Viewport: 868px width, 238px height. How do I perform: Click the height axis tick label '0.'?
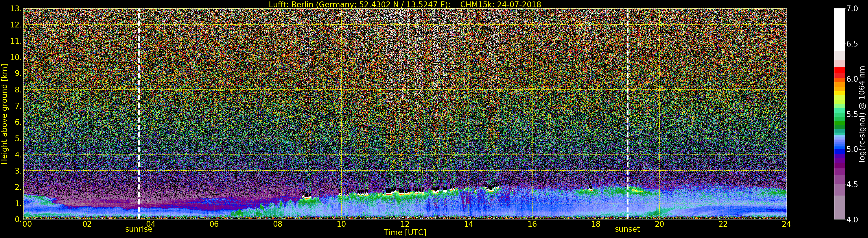pos(18,219)
